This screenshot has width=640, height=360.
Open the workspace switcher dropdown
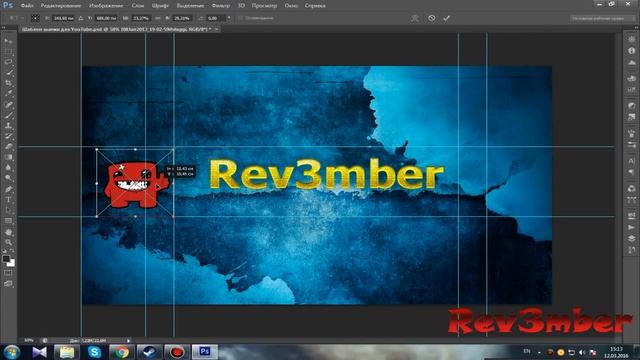pos(602,18)
